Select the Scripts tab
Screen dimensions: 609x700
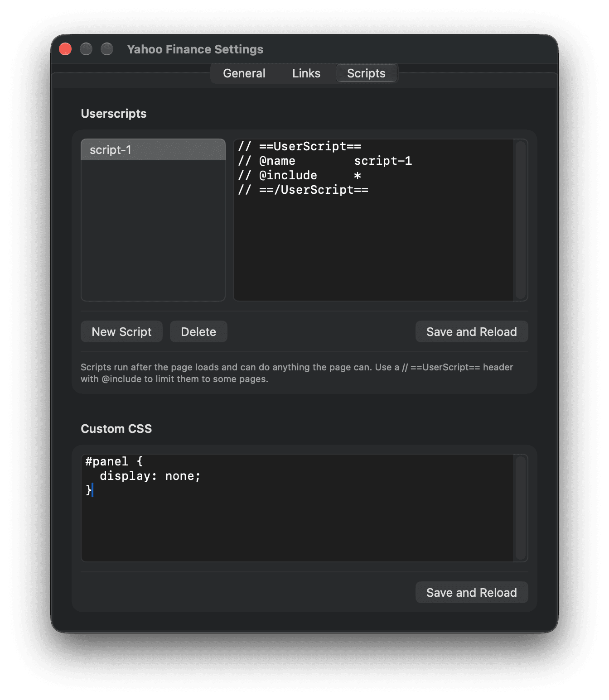pos(366,73)
